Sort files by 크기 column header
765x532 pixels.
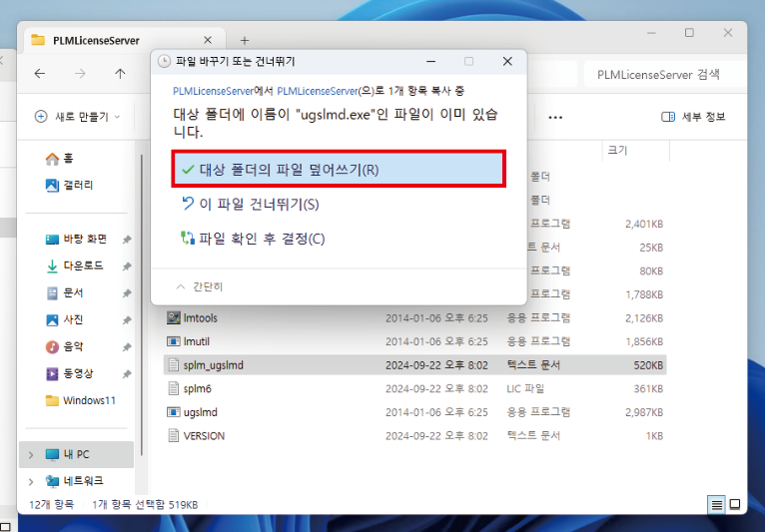(636, 150)
